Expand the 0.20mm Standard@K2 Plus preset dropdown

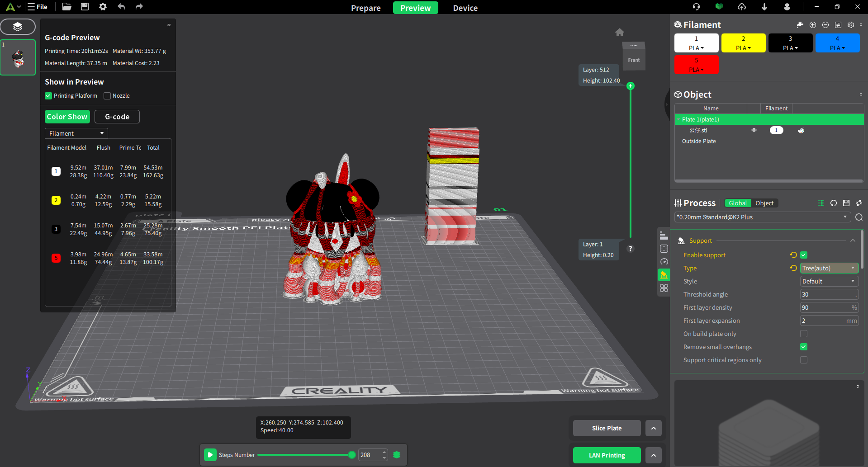click(762, 217)
